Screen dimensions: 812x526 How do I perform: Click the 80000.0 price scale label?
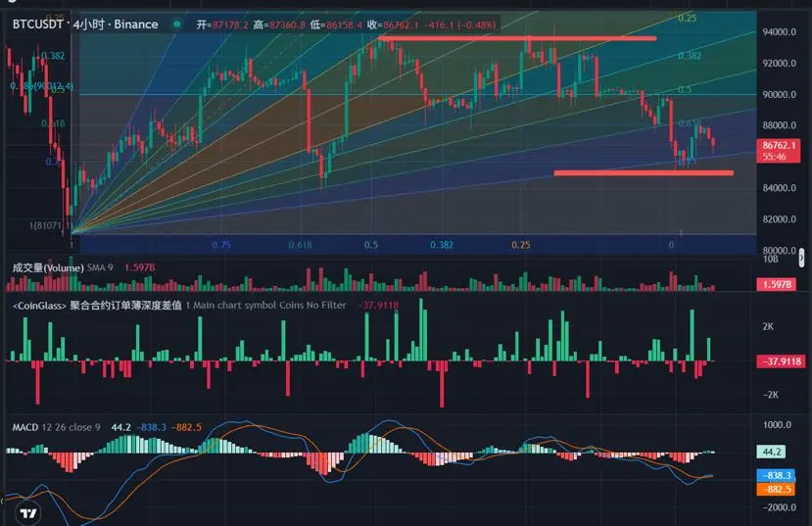pyautogui.click(x=780, y=250)
